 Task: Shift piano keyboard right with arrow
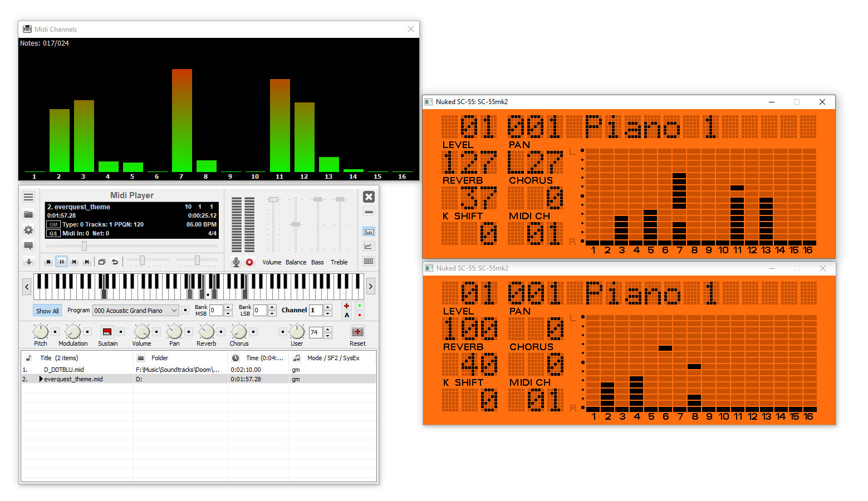(x=371, y=287)
